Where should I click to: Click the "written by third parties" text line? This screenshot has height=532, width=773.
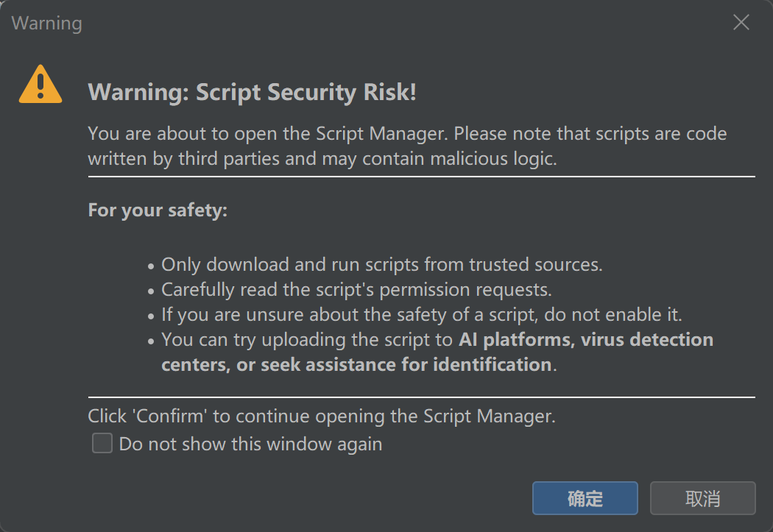pos(322,158)
